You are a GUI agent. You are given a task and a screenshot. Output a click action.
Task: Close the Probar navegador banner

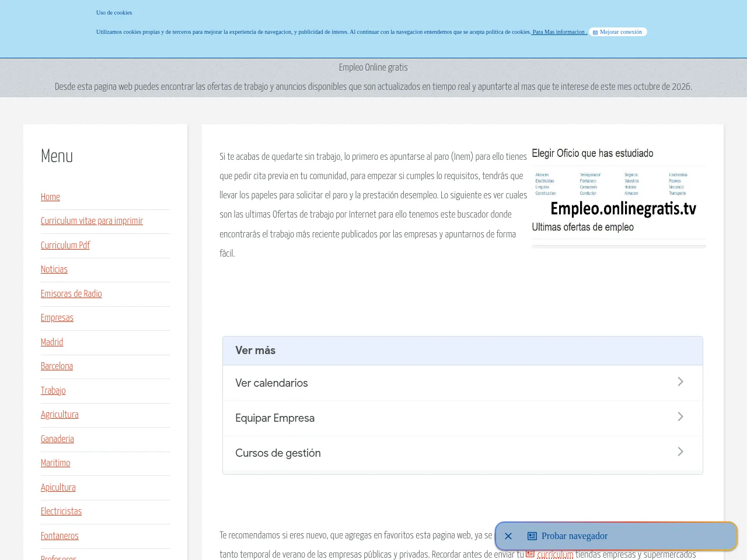click(x=508, y=536)
